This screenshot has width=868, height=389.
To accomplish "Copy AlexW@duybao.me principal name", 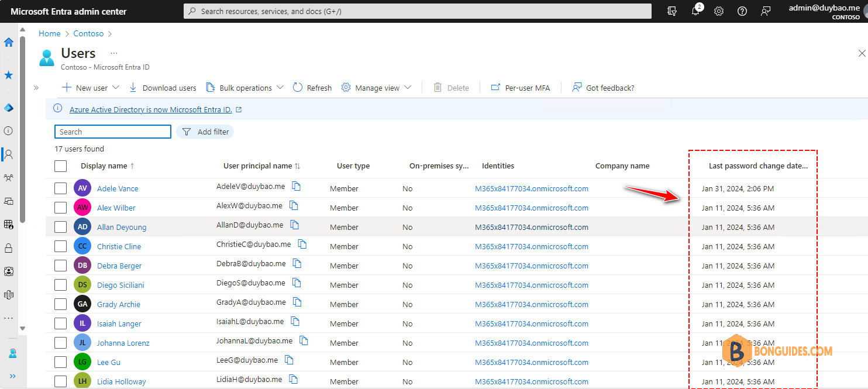I will point(294,206).
